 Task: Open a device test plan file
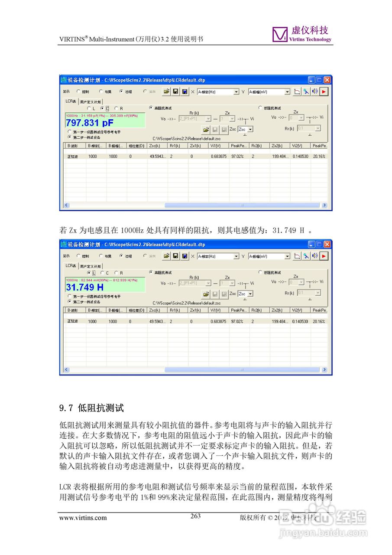(x=166, y=91)
